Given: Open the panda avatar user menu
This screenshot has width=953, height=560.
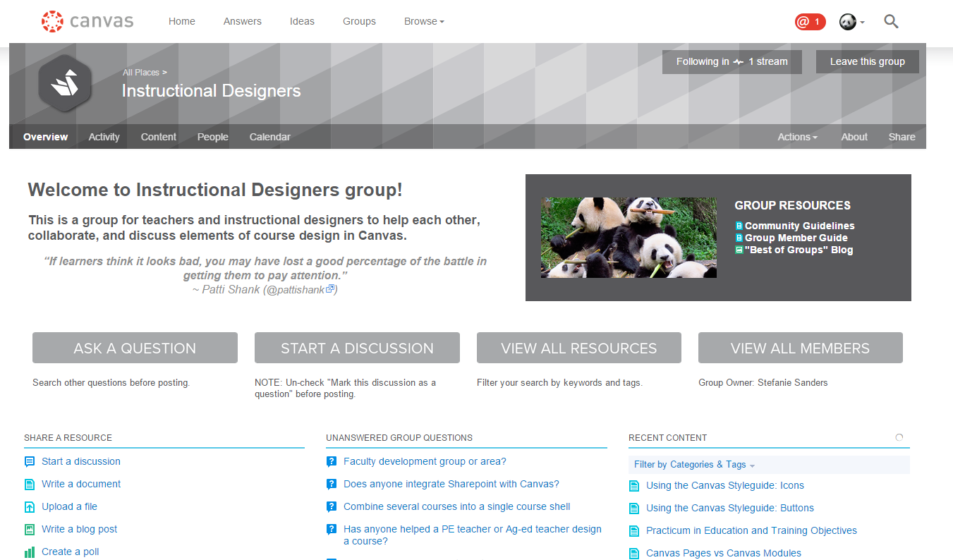Looking at the screenshot, I should (851, 22).
